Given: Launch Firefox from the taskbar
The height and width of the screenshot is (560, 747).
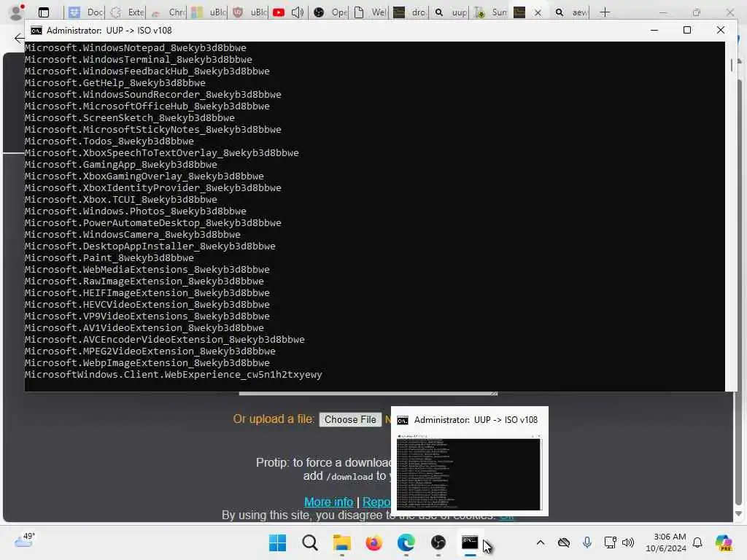Looking at the screenshot, I should 373,542.
